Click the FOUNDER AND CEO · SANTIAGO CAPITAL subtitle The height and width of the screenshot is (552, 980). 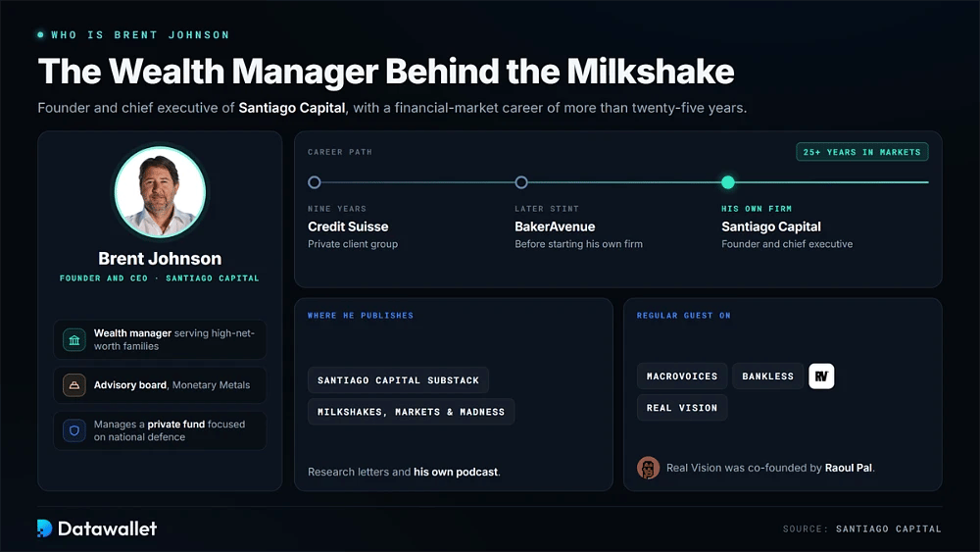160,278
